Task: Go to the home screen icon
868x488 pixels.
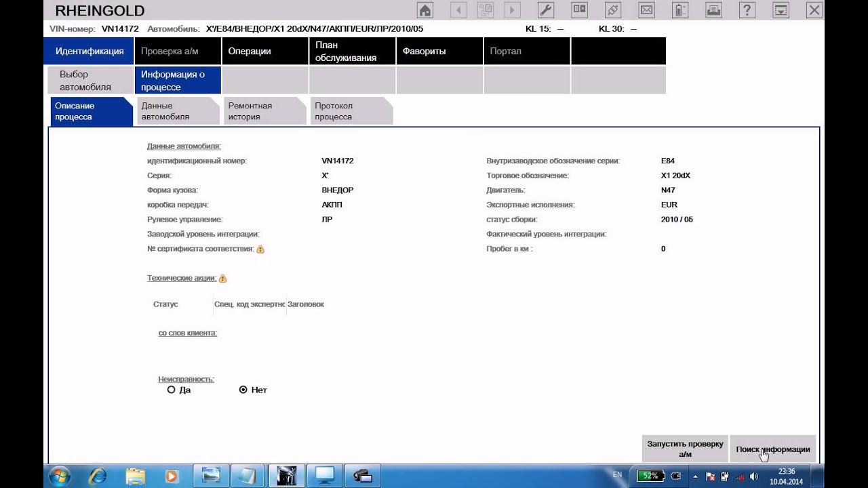Action: click(425, 10)
